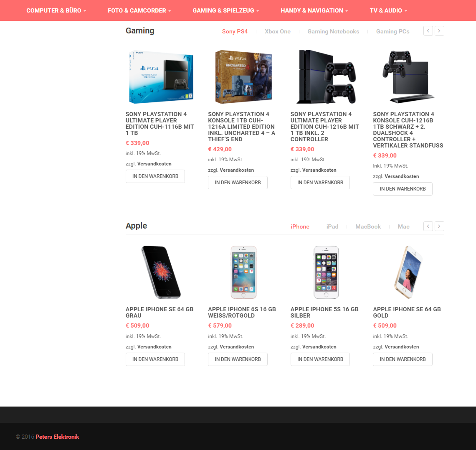Go to previous slide in Gaming carousel
This screenshot has width=476, height=450.
[x=428, y=31]
